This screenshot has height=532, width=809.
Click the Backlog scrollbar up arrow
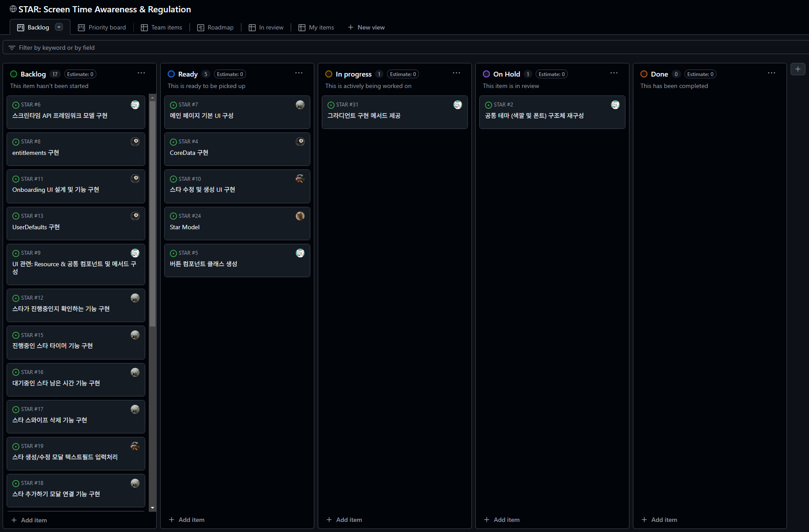point(153,97)
